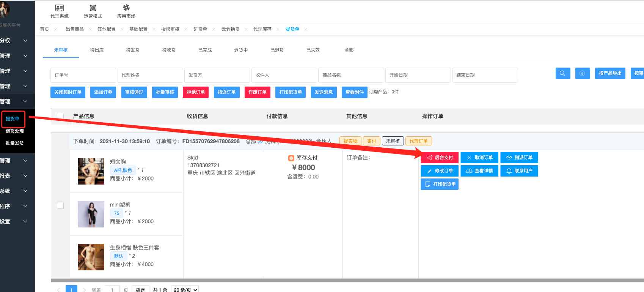The image size is (644, 292).
Task: Click the blue search magnifier button
Action: coord(562,73)
